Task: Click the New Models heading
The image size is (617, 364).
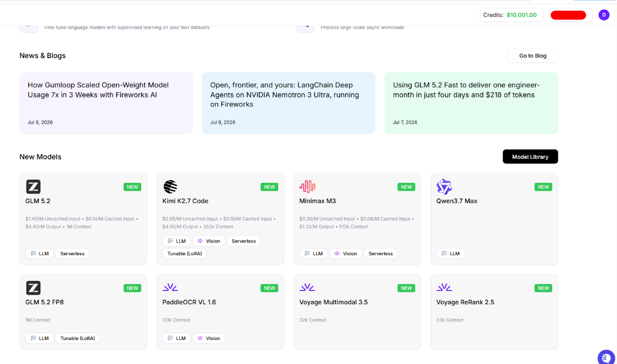Action: point(40,157)
